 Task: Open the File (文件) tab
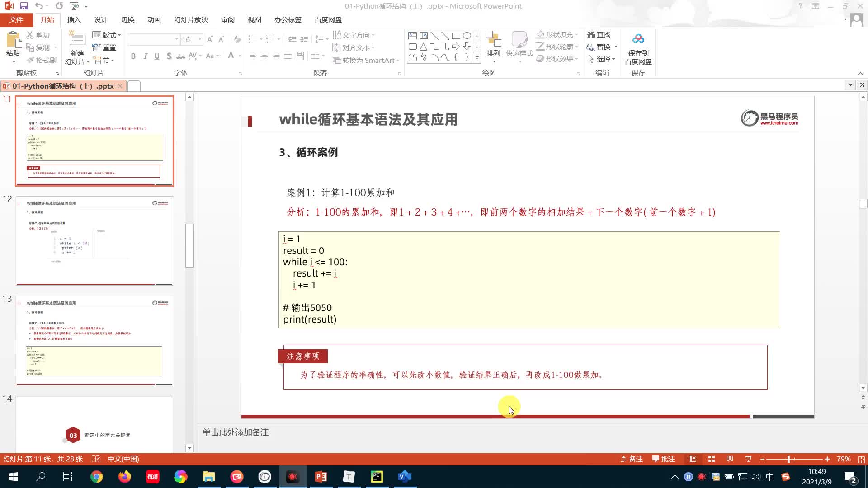[16, 20]
